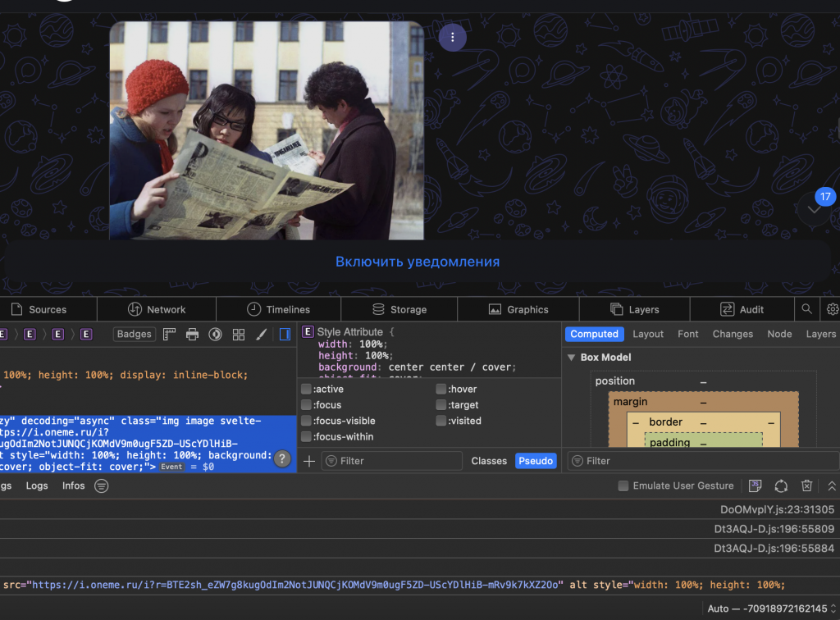
Task: Collapse the Box Model section
Action: pyautogui.click(x=572, y=358)
